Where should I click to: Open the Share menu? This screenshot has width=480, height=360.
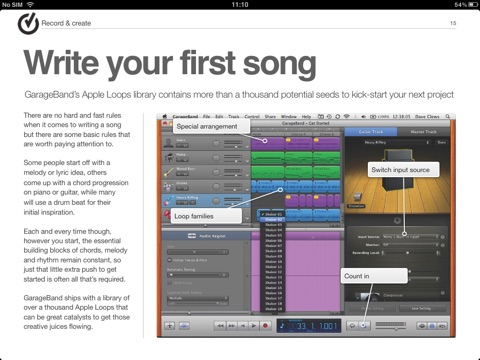[x=270, y=117]
